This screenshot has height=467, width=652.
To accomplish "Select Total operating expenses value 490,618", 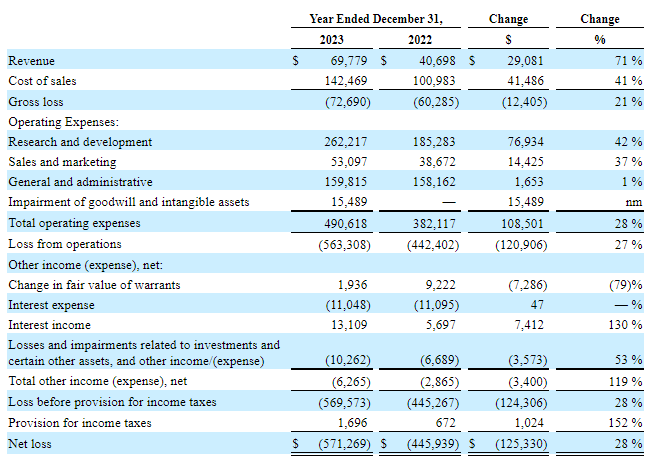I will [x=344, y=223].
